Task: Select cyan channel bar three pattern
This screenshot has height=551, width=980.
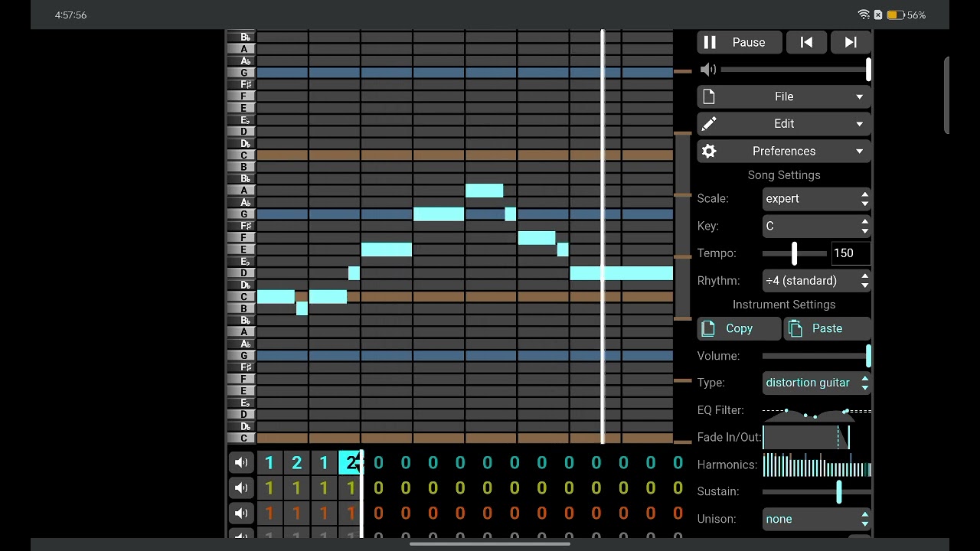Action: coord(324,462)
